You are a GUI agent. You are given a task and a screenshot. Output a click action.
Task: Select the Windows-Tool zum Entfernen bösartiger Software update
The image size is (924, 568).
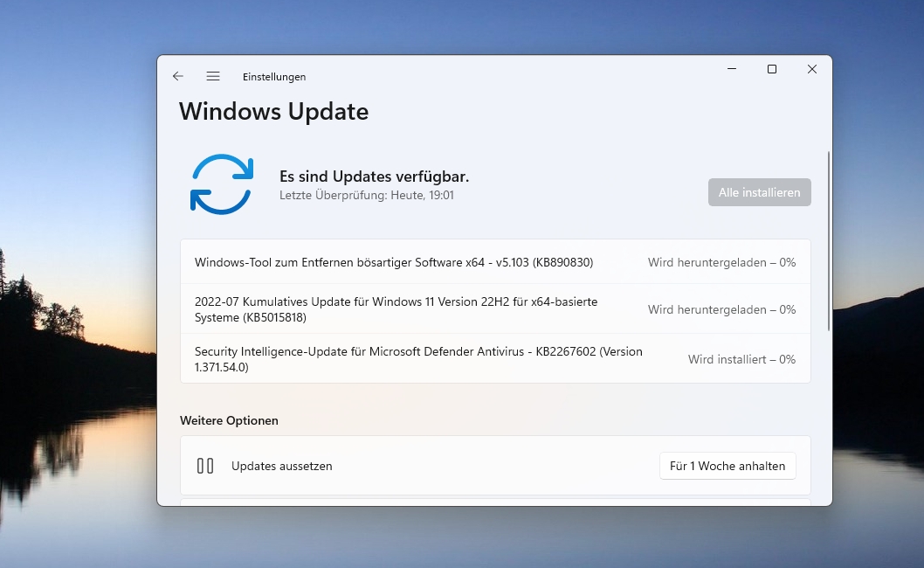495,262
